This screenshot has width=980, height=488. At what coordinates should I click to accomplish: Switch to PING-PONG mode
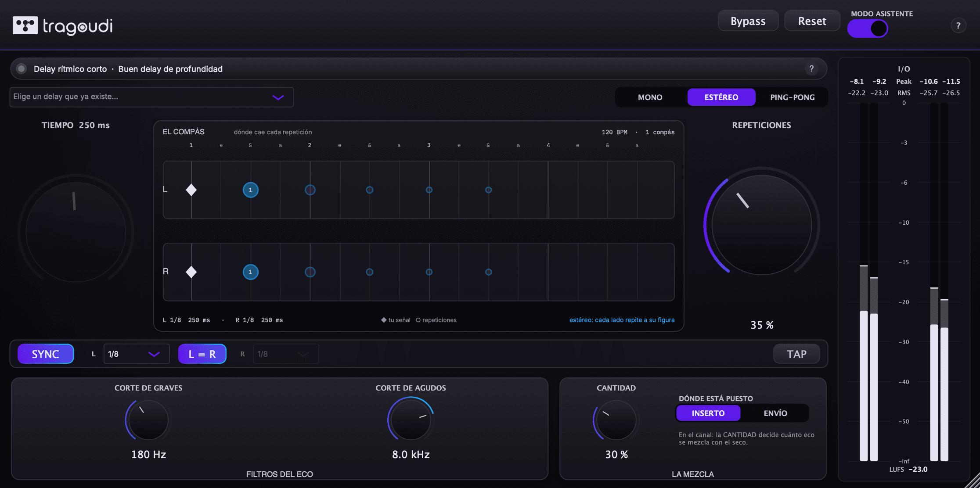point(793,97)
